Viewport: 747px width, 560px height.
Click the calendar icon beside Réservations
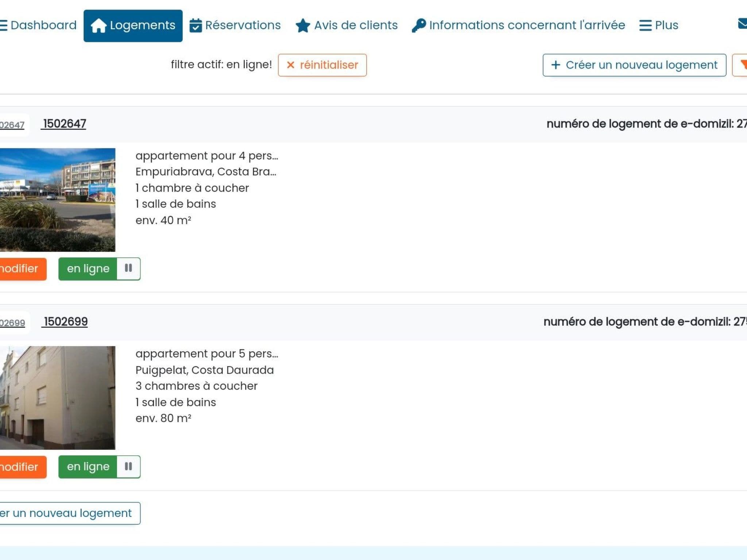196,26
